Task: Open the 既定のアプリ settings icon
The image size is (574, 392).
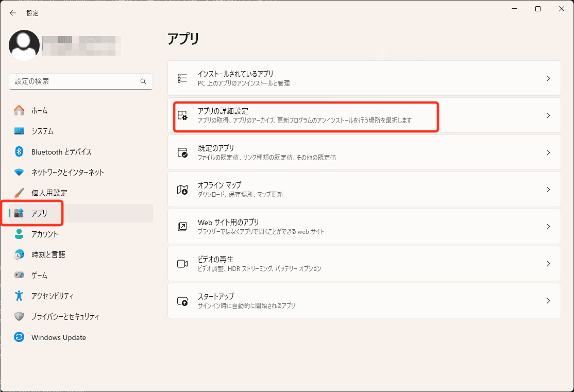Action: point(181,152)
